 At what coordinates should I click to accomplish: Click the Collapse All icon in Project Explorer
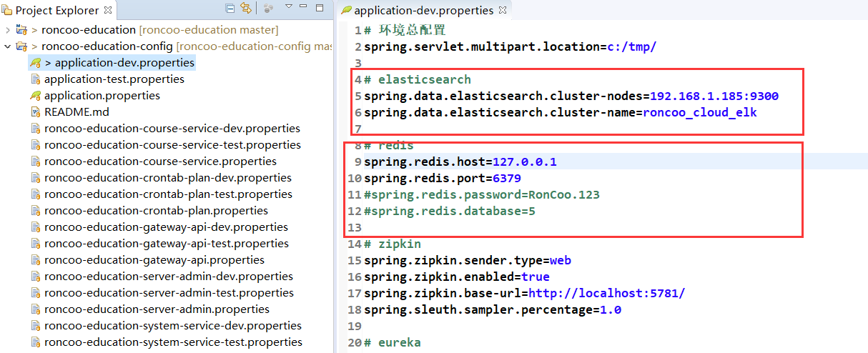pos(230,9)
